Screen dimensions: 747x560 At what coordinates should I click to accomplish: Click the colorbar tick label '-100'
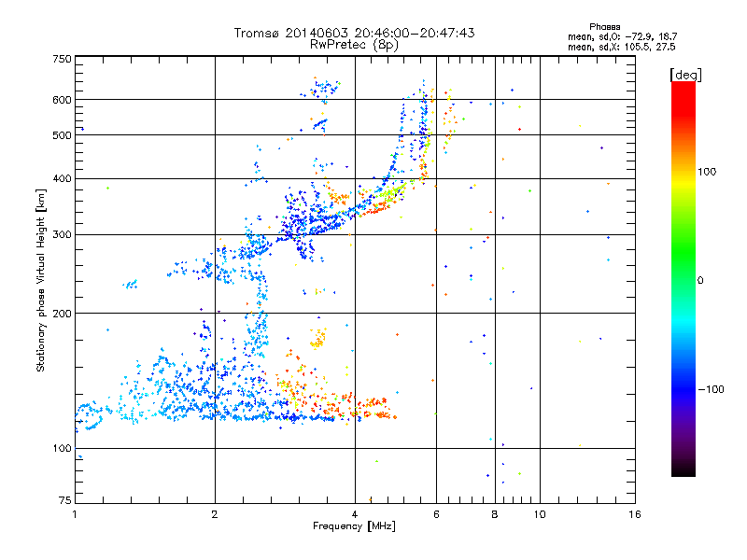[x=711, y=389]
